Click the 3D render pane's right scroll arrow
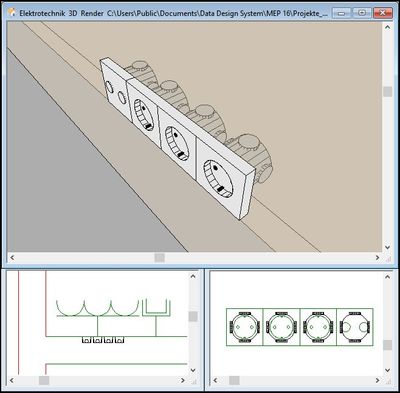Viewport: 400px width, 393px height. tap(377, 258)
